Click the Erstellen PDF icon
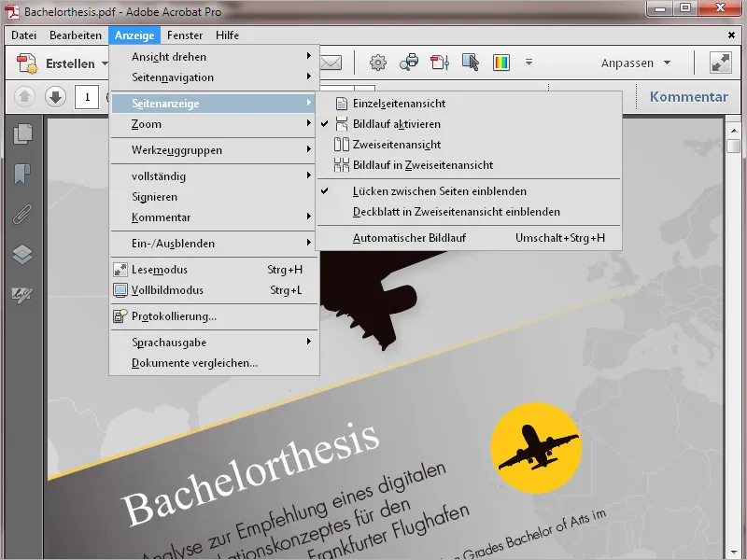Viewport: 747px width, 560px height. (x=27, y=63)
